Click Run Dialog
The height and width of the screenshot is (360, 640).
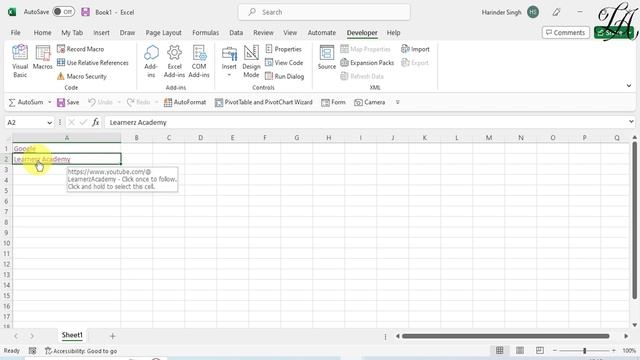tap(284, 76)
